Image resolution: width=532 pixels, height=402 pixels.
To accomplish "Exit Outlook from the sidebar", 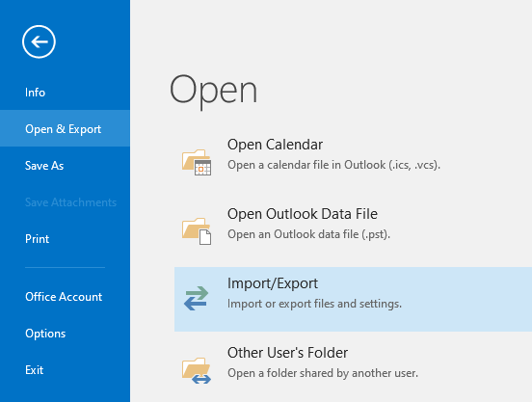I will [34, 370].
